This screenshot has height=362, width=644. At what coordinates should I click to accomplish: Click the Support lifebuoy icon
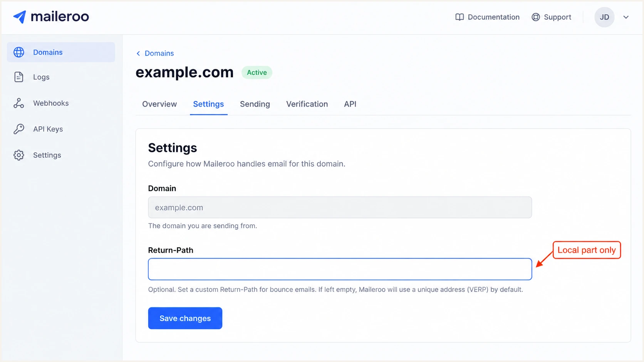(x=536, y=17)
